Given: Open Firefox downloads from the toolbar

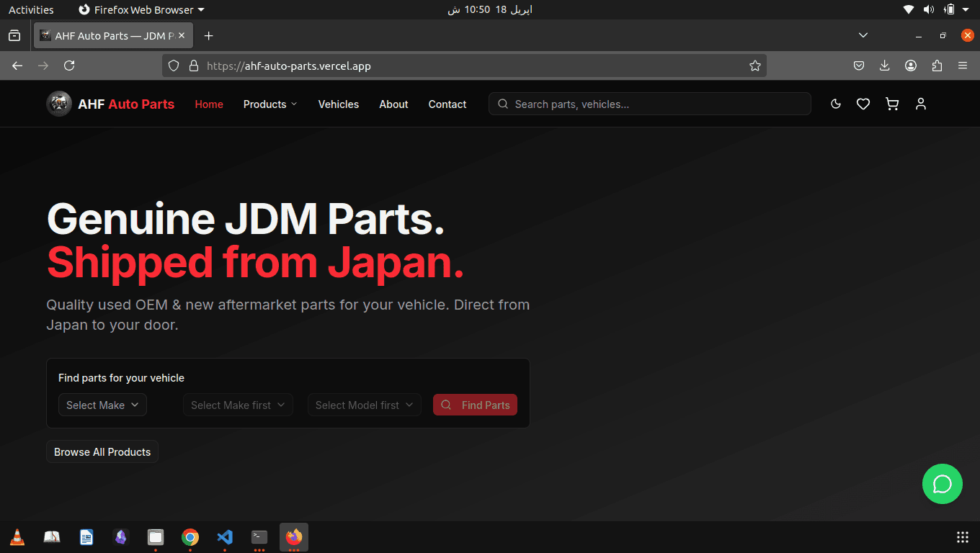Looking at the screenshot, I should [884, 66].
